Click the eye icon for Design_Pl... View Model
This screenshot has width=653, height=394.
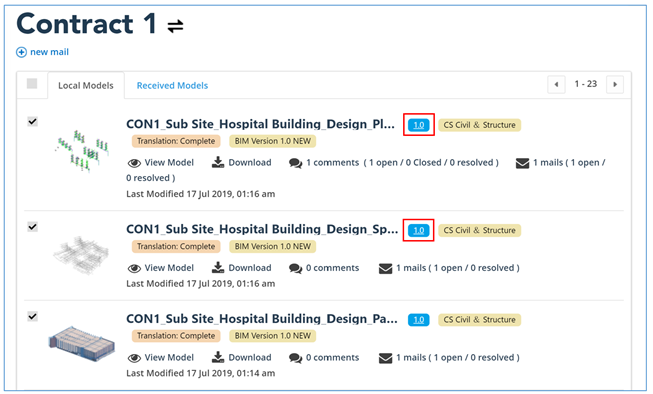(134, 163)
